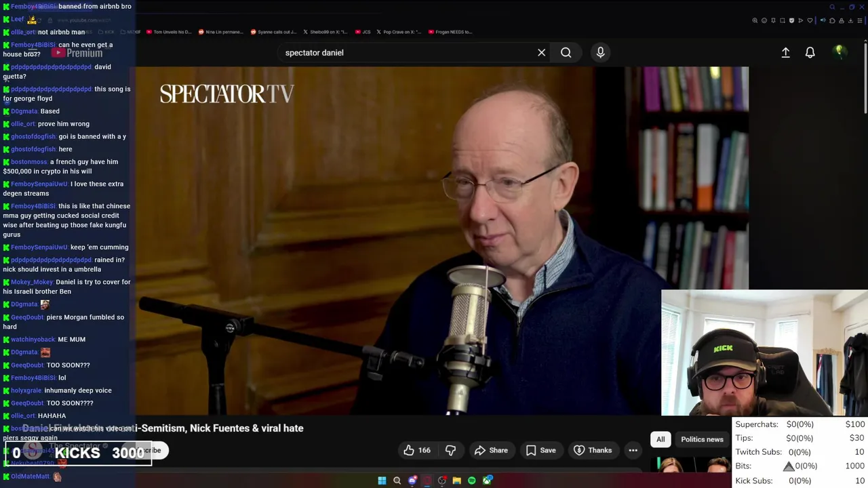Open Windows taskbar search
Viewport: 868px width, 488px height.
[397, 481]
